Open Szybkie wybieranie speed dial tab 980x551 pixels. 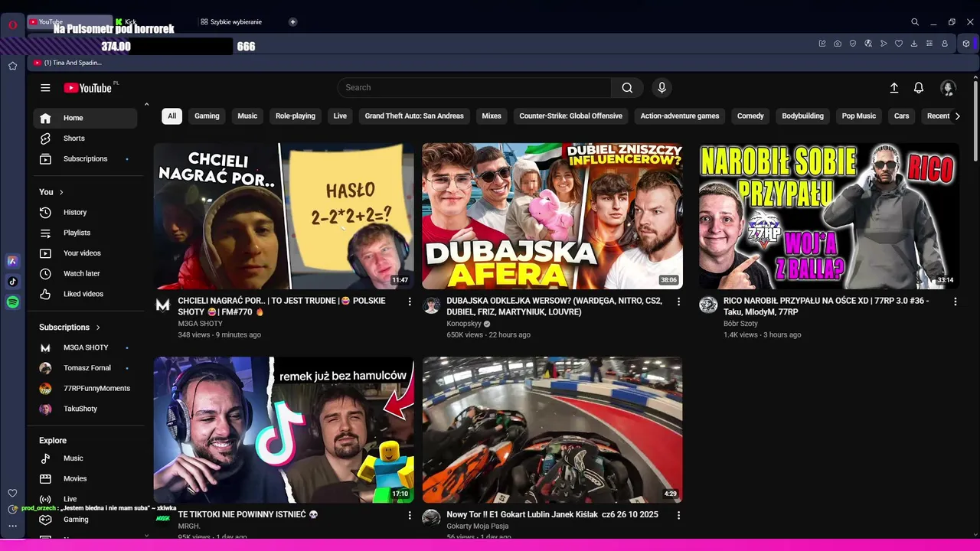click(237, 22)
